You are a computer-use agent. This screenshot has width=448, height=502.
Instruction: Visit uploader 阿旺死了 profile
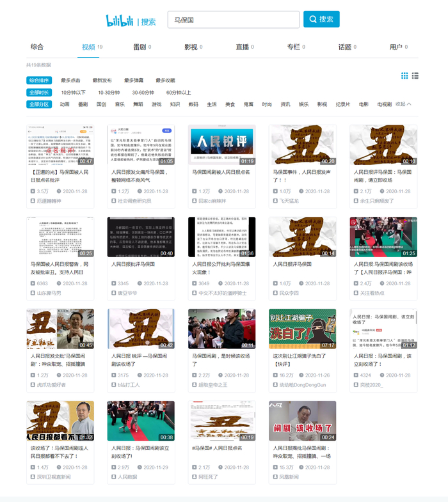point(208,476)
